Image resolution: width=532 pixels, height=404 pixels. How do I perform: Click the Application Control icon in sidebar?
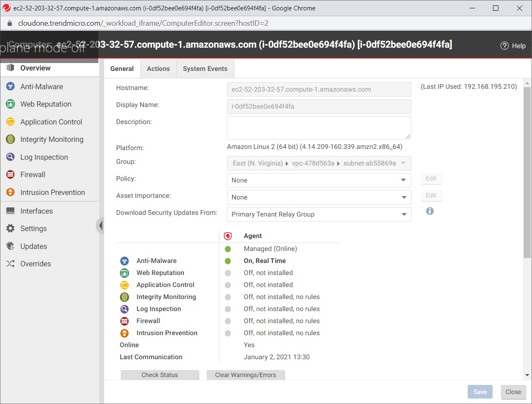pyautogui.click(x=10, y=122)
